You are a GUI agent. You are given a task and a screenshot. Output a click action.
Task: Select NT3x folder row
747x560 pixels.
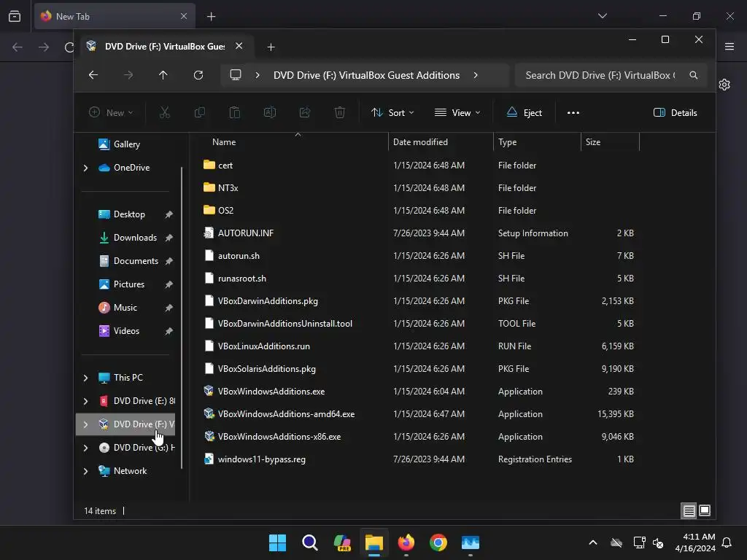point(419,187)
